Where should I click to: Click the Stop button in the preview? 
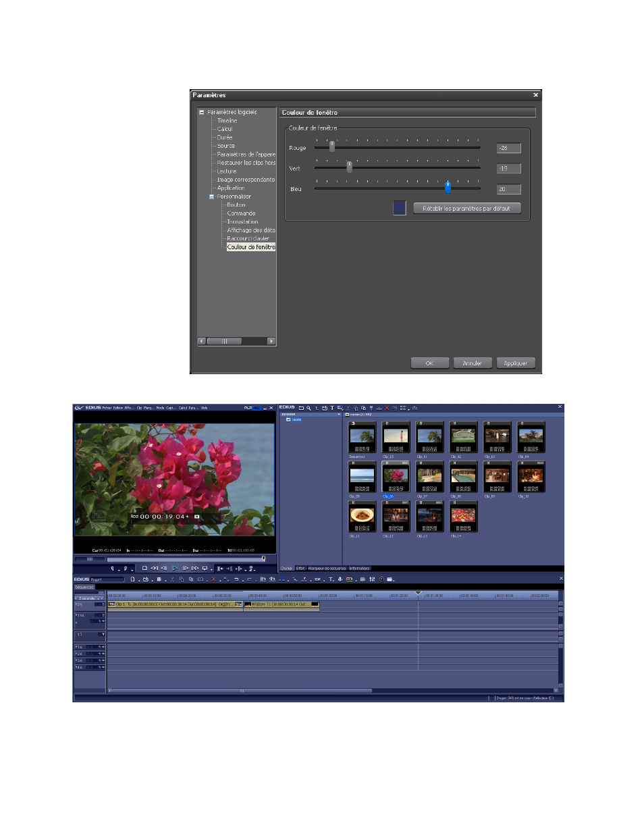point(144,569)
